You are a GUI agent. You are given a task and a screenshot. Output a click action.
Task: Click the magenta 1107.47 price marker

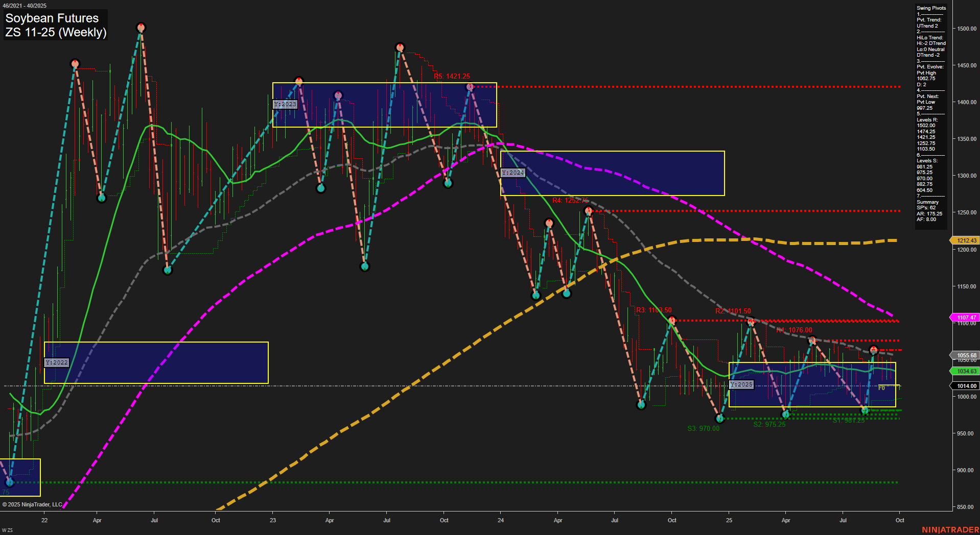(x=965, y=318)
